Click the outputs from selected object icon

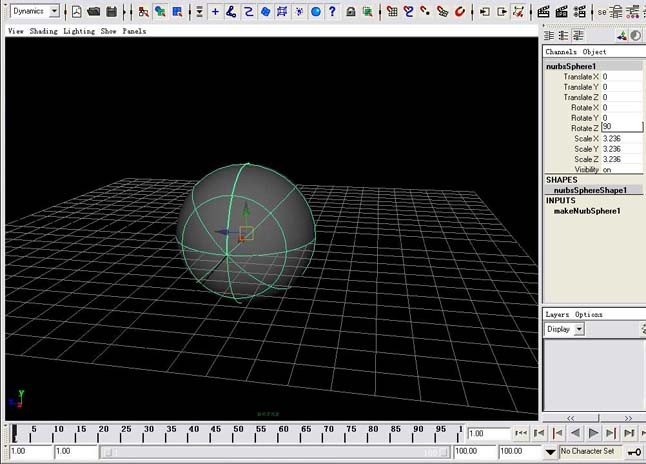tap(501, 12)
